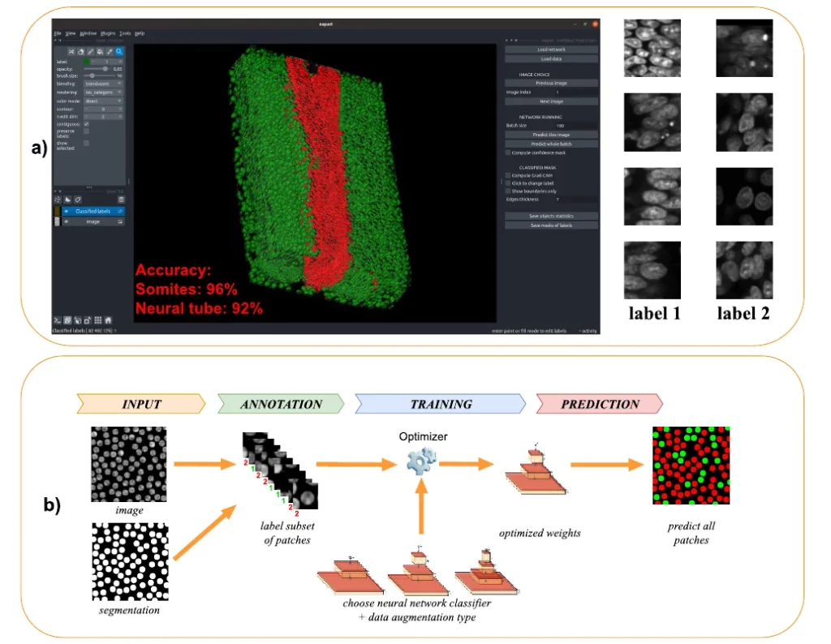The height and width of the screenshot is (644, 831).
Task: Enable grid view mode
Action: point(98,320)
